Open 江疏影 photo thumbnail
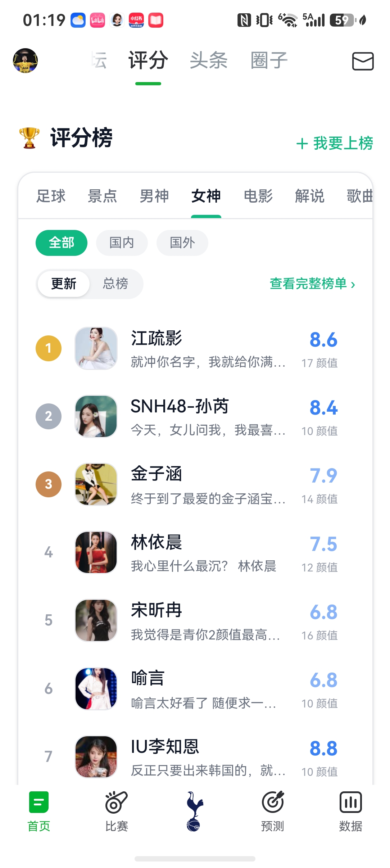Screen dimensions: 390x868 tap(96, 348)
